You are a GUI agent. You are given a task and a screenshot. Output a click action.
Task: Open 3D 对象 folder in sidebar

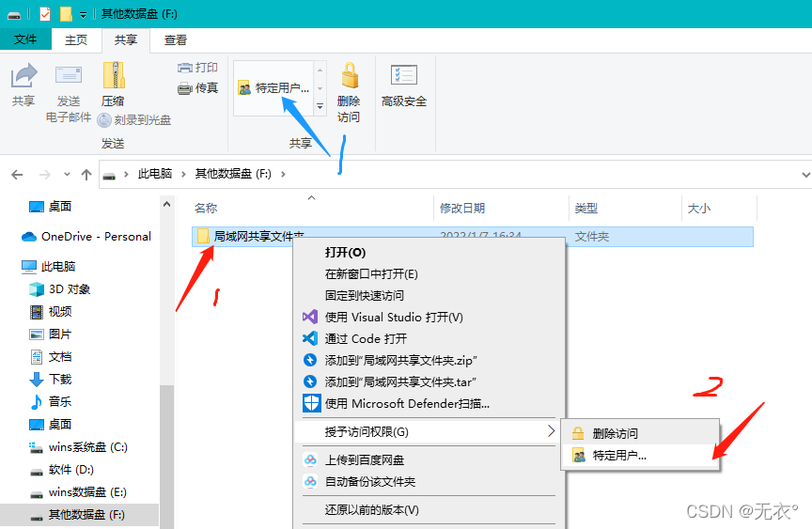(x=59, y=289)
